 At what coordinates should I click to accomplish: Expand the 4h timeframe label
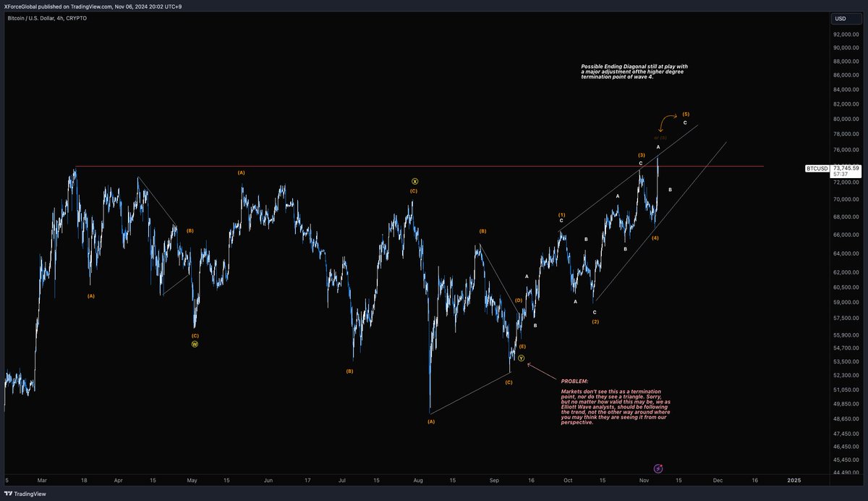pos(60,18)
